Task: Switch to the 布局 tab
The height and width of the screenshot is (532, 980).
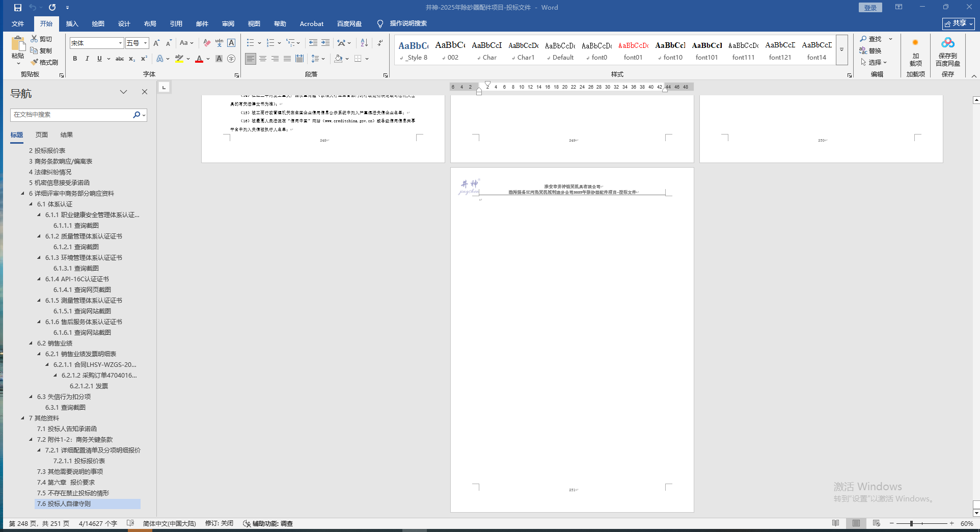Action: [150, 24]
